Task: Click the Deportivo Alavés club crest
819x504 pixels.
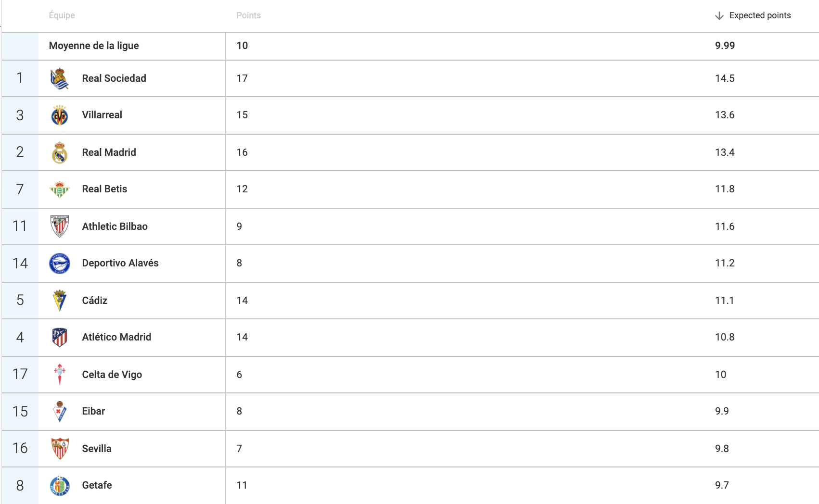Action: click(x=60, y=264)
